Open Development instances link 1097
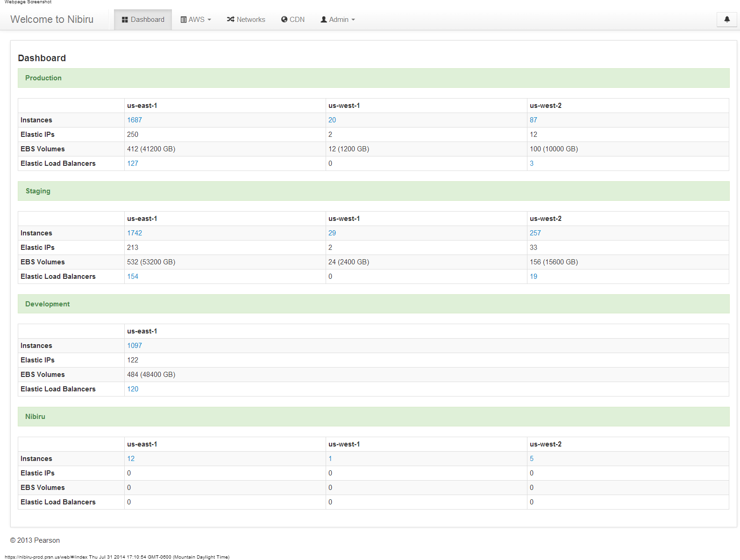 (135, 346)
